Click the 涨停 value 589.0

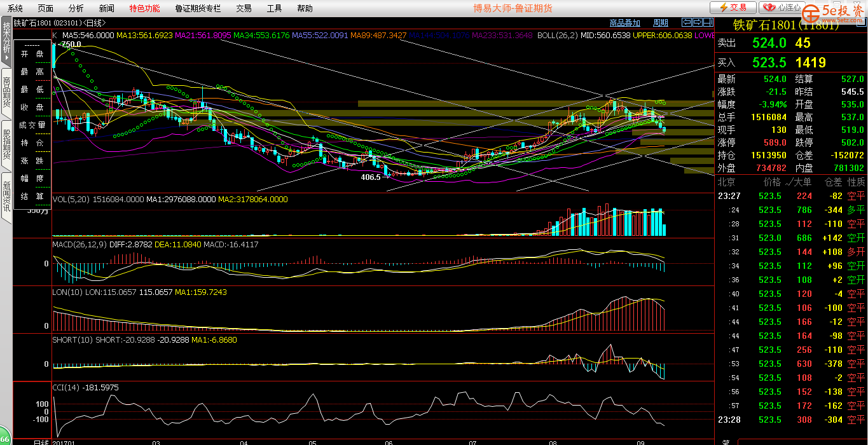pos(774,142)
